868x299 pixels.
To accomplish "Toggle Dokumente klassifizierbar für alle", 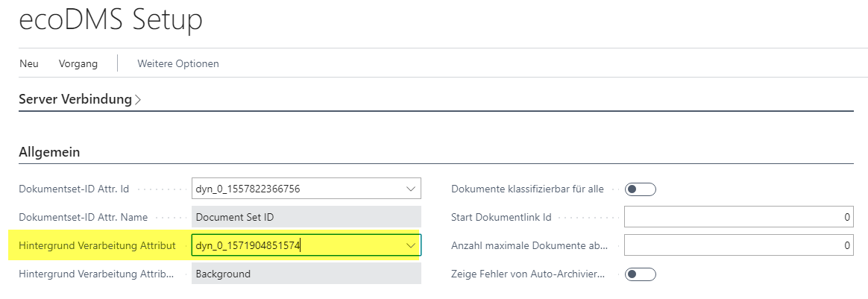I will [641, 189].
